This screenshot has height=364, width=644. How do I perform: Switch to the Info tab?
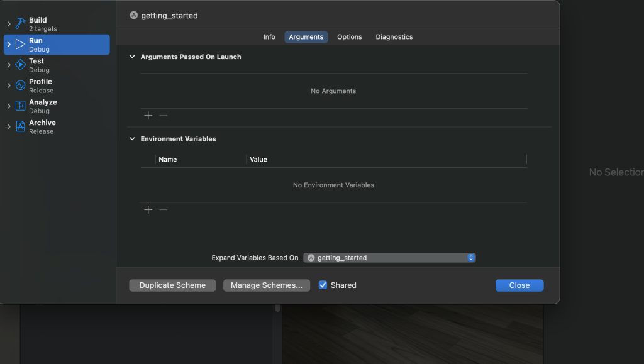click(269, 37)
